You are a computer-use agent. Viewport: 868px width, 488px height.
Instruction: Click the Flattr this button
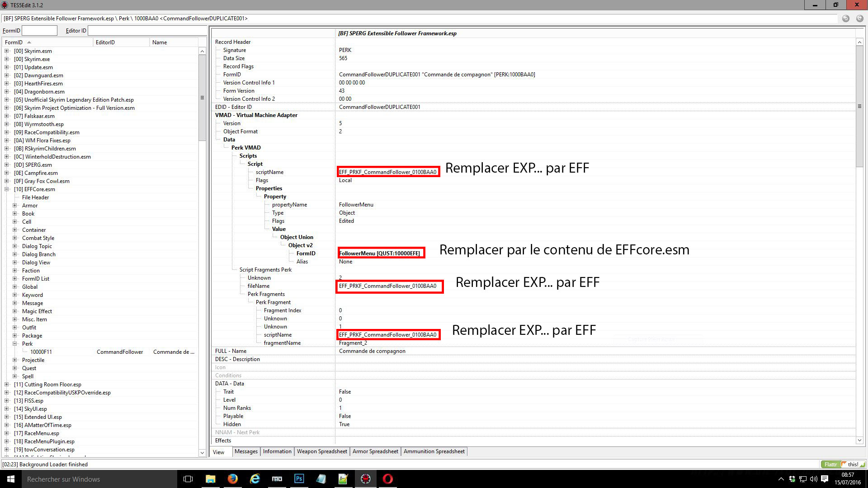click(x=843, y=464)
